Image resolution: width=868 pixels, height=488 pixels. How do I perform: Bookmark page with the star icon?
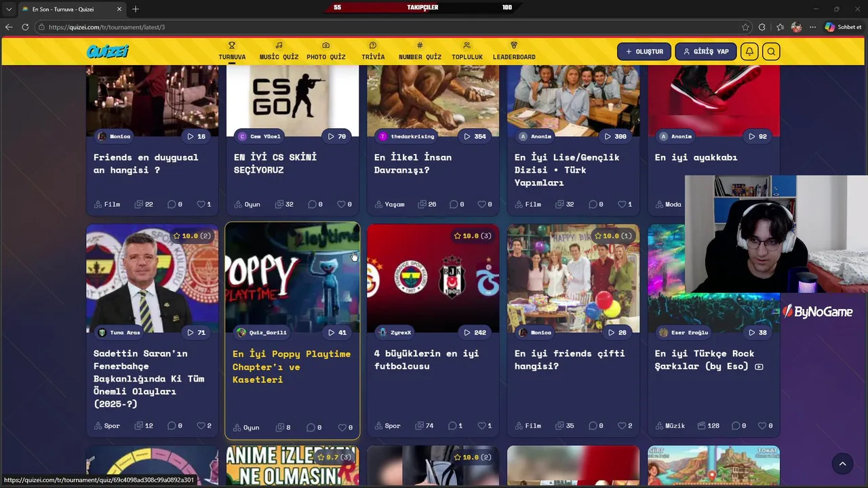pos(746,27)
